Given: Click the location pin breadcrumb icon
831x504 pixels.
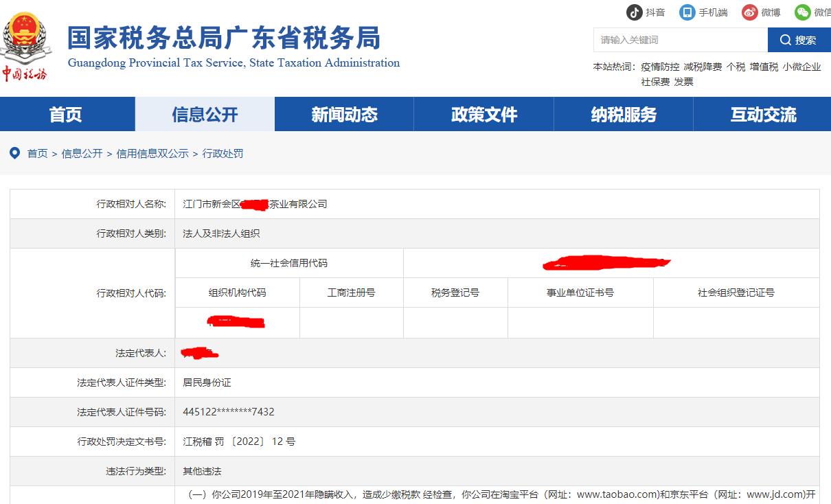Looking at the screenshot, I should tap(14, 153).
